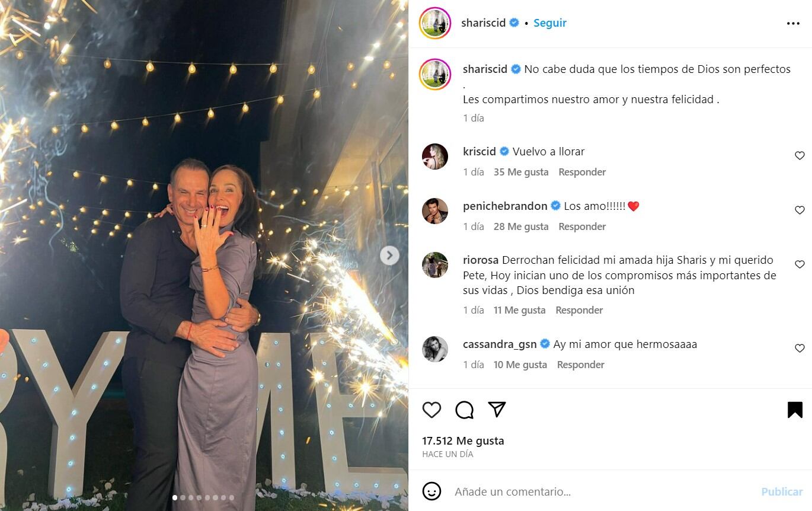Like riorosa's comment with its heart
The width and height of the screenshot is (812, 511).
click(800, 264)
